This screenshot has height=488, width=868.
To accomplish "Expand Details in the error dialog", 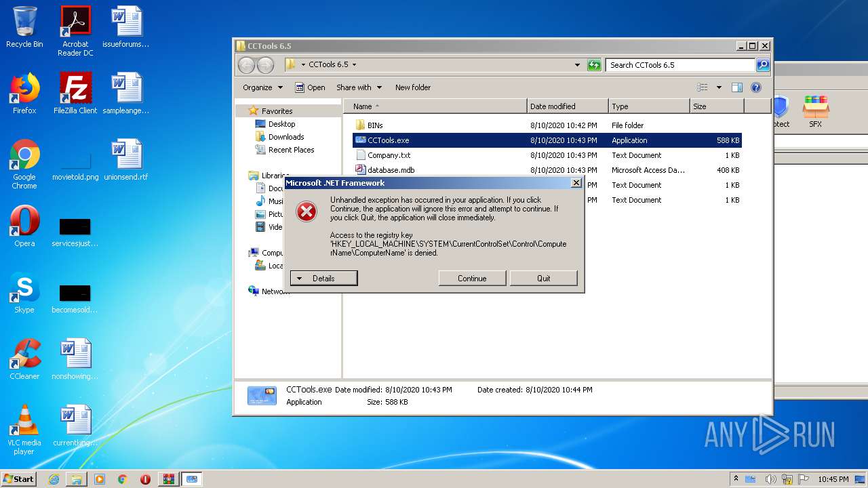I will point(323,278).
